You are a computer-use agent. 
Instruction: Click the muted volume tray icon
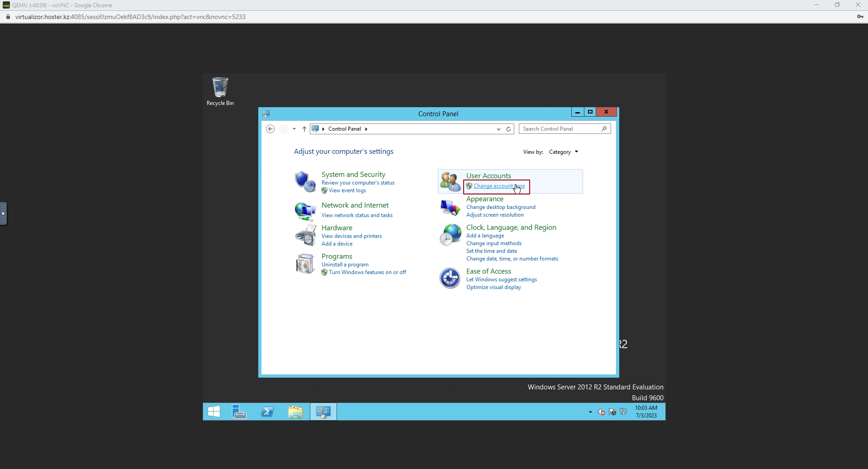(x=602, y=412)
